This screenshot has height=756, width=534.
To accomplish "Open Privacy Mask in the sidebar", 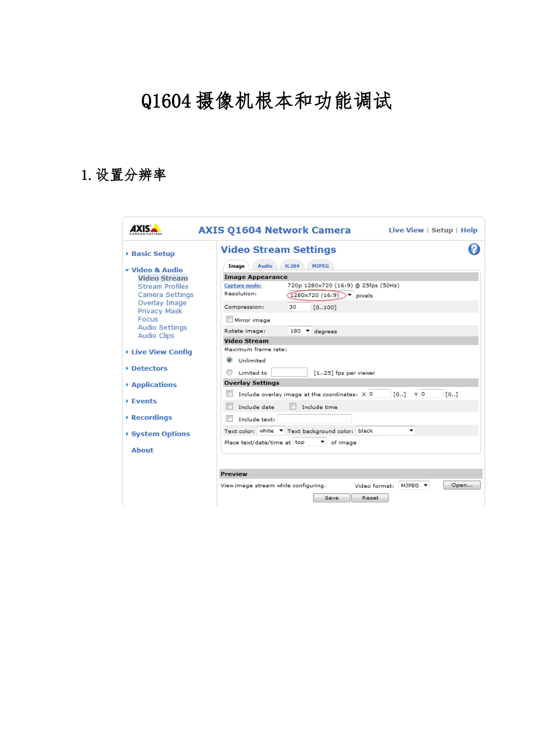I will (x=160, y=311).
